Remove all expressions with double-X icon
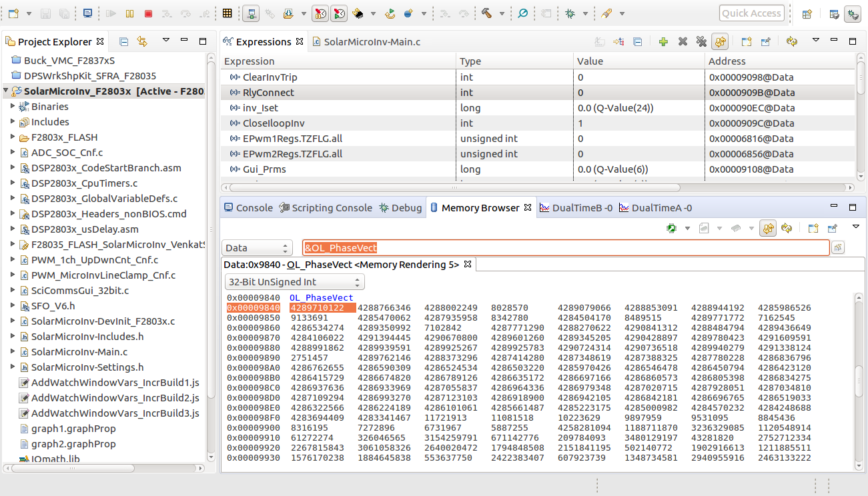 point(701,42)
